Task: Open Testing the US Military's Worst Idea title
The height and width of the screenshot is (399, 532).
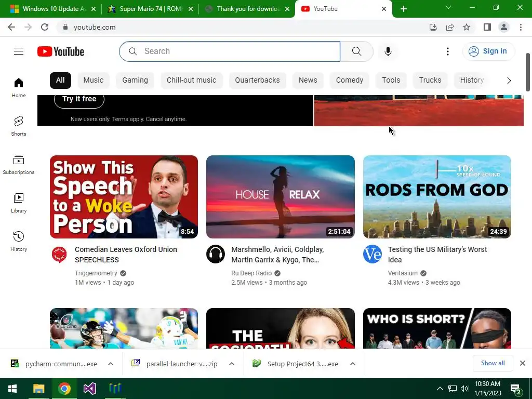Action: click(x=437, y=255)
